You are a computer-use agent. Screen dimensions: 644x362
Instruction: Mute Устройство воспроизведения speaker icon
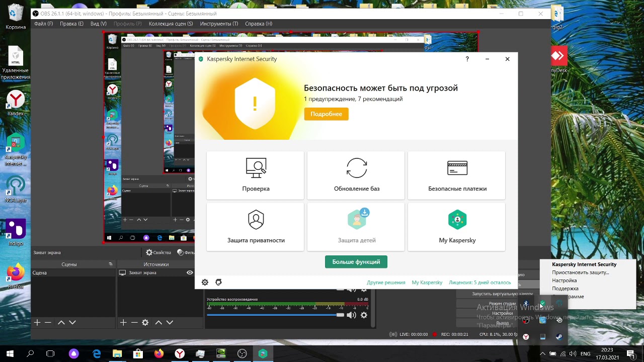[351, 315]
